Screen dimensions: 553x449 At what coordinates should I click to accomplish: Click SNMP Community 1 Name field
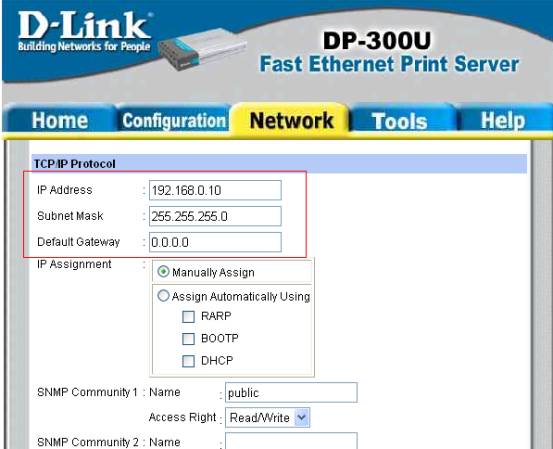(291, 392)
